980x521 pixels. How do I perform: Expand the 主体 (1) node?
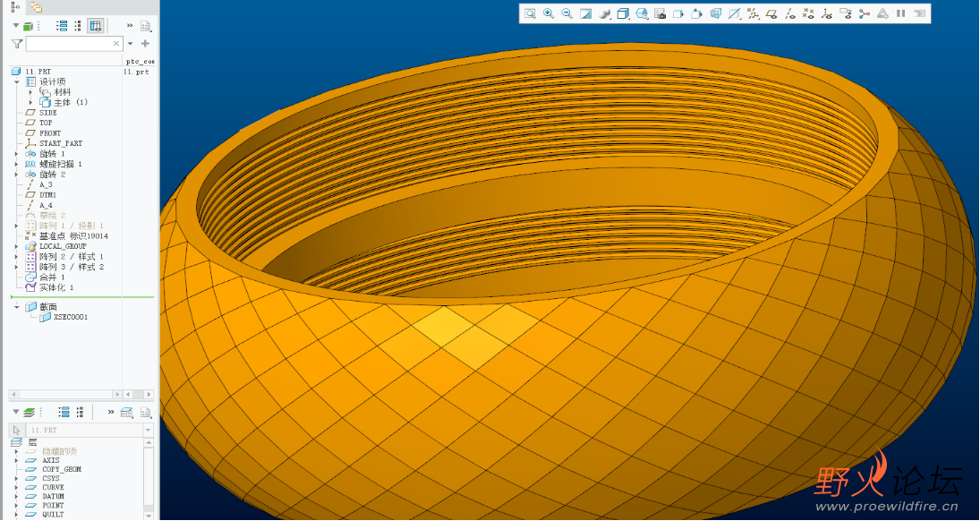click(30, 103)
